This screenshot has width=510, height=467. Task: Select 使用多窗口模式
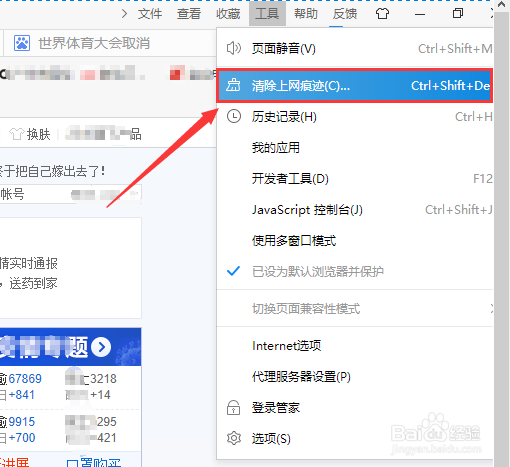pyautogui.click(x=355, y=240)
